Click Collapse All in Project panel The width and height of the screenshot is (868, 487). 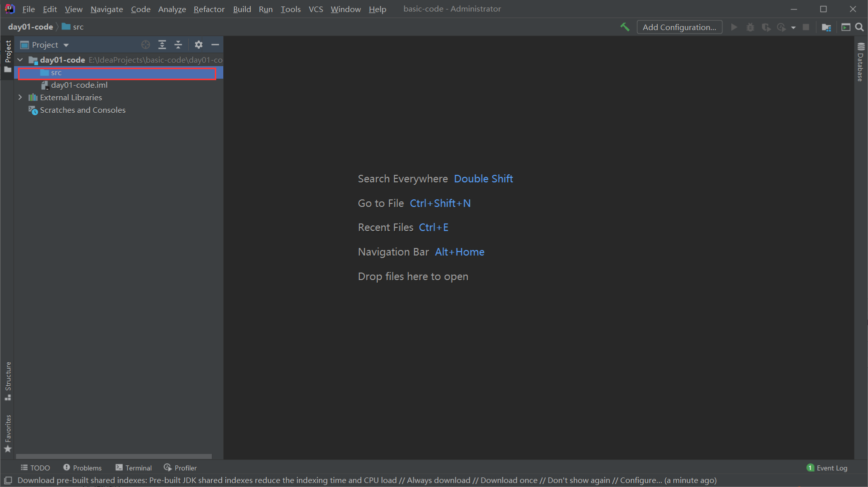[178, 45]
